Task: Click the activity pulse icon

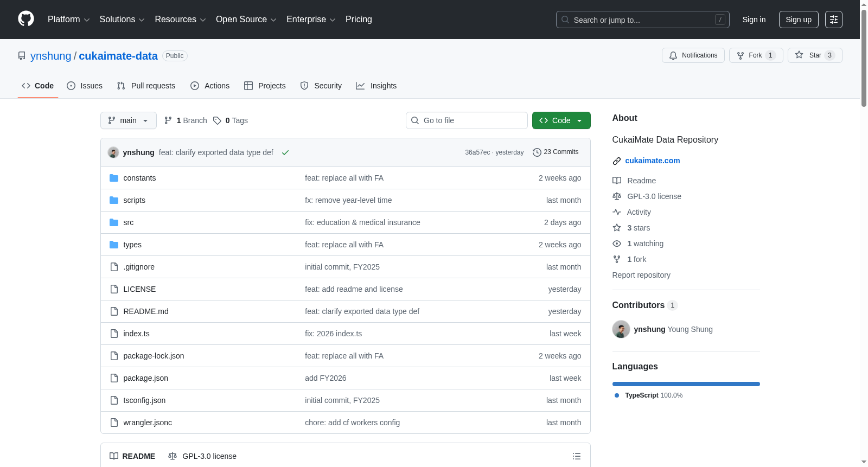Action: point(617,212)
